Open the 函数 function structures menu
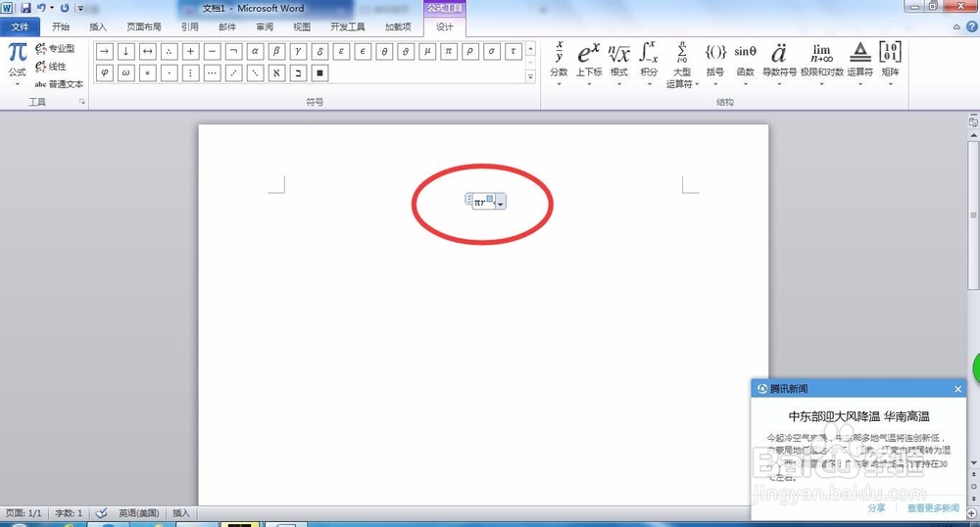This screenshot has height=527, width=980. click(x=745, y=64)
